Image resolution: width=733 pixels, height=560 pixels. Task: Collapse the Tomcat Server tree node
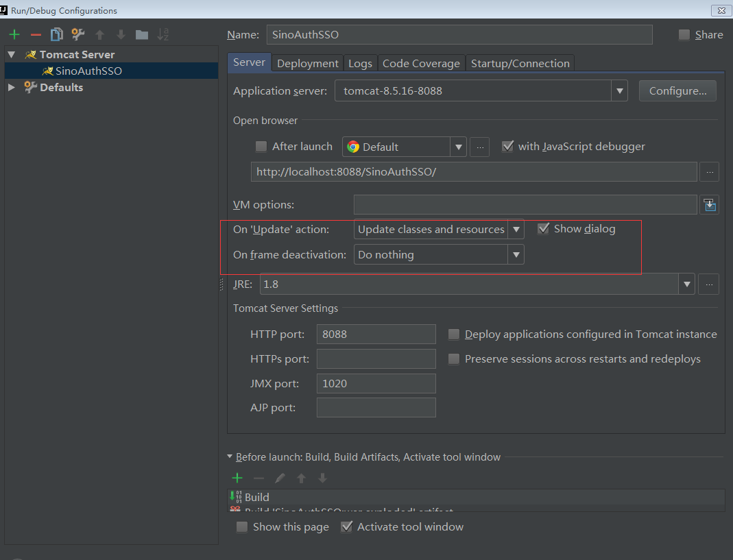pos(11,54)
